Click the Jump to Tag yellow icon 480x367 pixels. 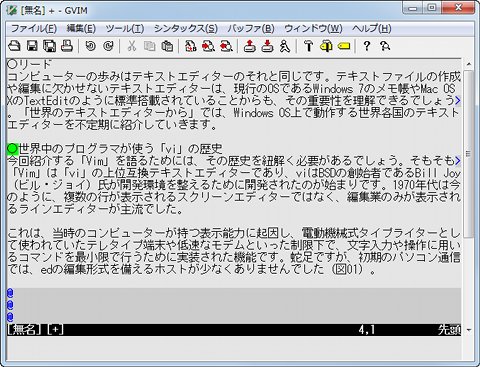344,46
